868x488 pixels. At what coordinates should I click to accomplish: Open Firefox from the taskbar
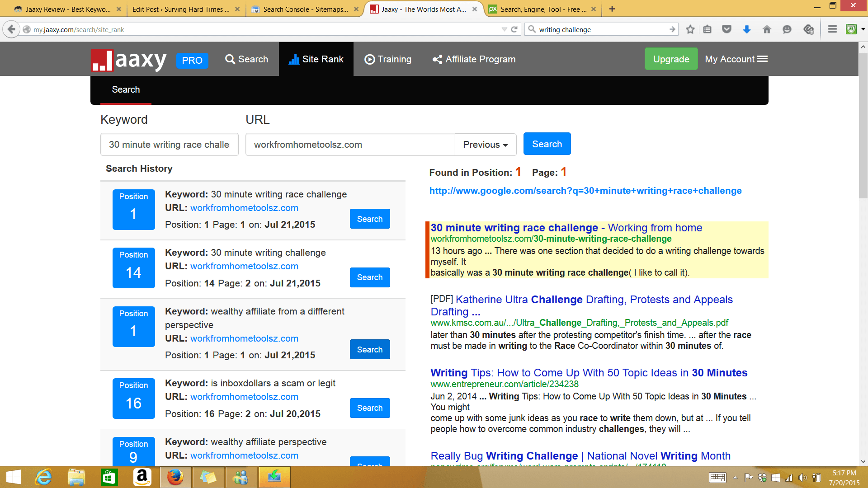175,477
